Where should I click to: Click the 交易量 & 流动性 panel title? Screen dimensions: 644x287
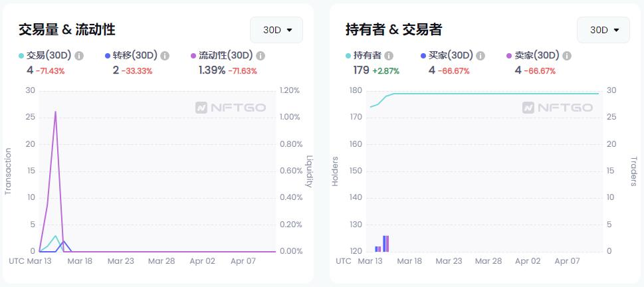tap(67, 29)
